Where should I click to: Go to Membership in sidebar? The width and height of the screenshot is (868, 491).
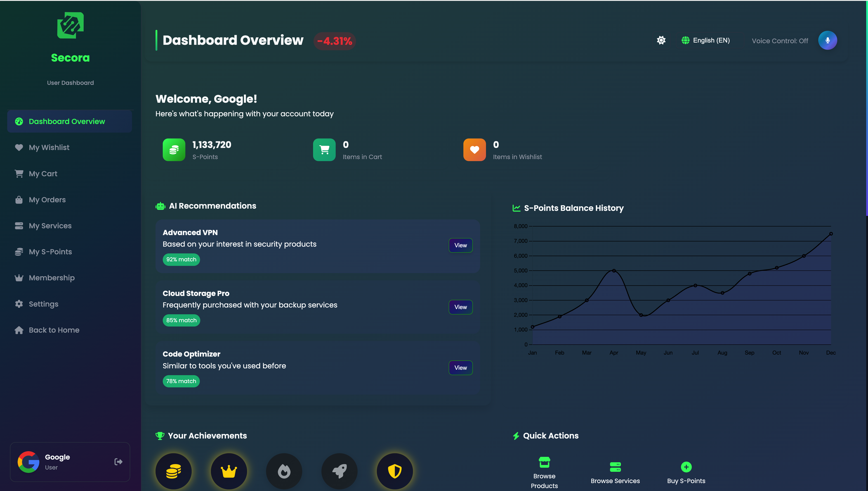coord(52,278)
